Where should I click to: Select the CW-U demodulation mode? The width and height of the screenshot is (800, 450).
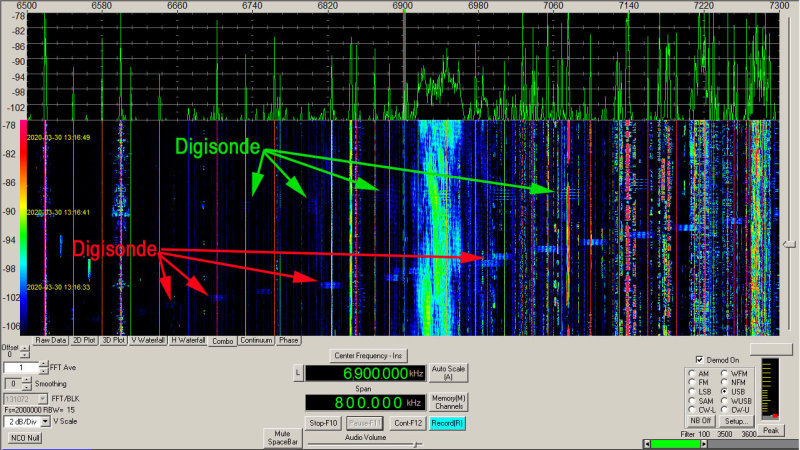[x=724, y=410]
